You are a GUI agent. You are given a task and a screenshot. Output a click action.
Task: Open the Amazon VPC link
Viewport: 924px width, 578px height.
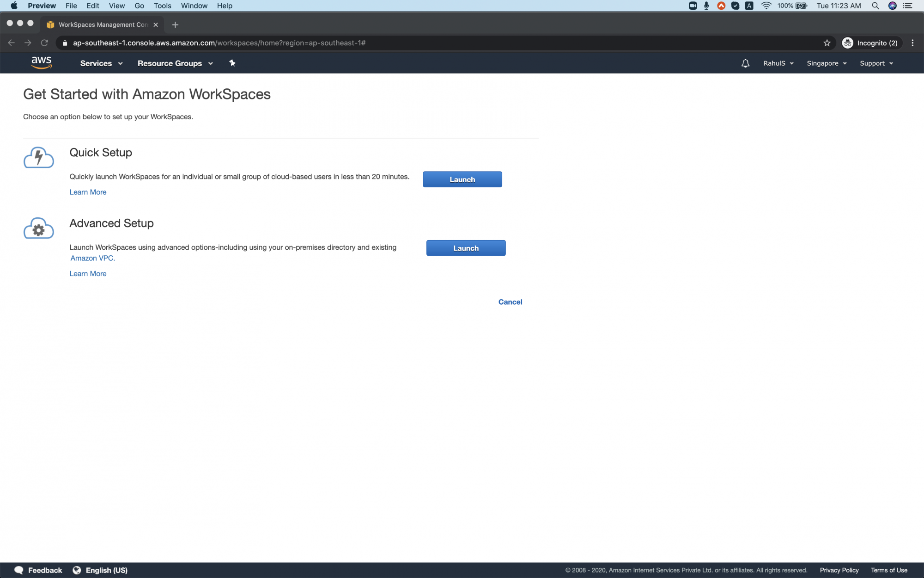pos(92,258)
